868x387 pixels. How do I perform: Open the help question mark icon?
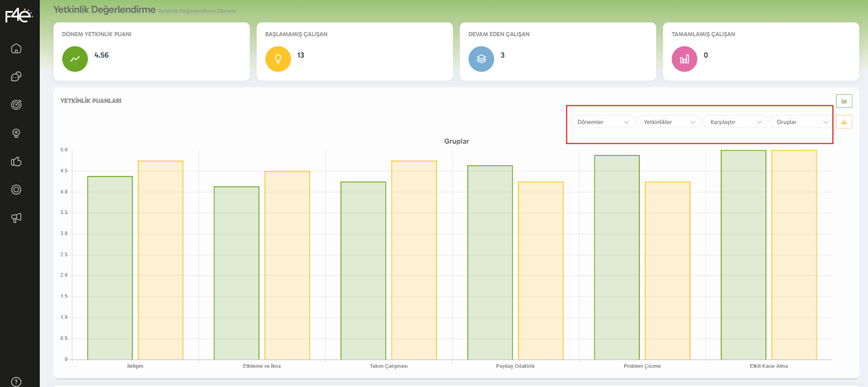tap(16, 382)
